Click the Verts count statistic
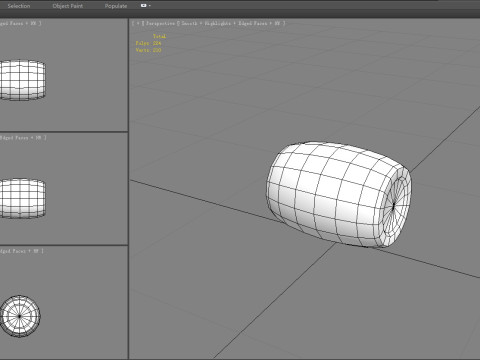This screenshot has width=480, height=360. (x=148, y=50)
